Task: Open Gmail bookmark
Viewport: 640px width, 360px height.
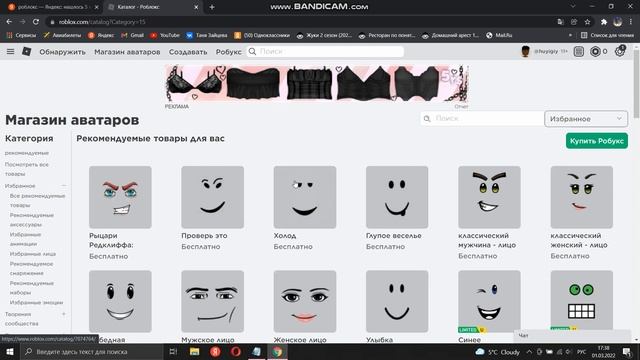Action: pos(132,36)
